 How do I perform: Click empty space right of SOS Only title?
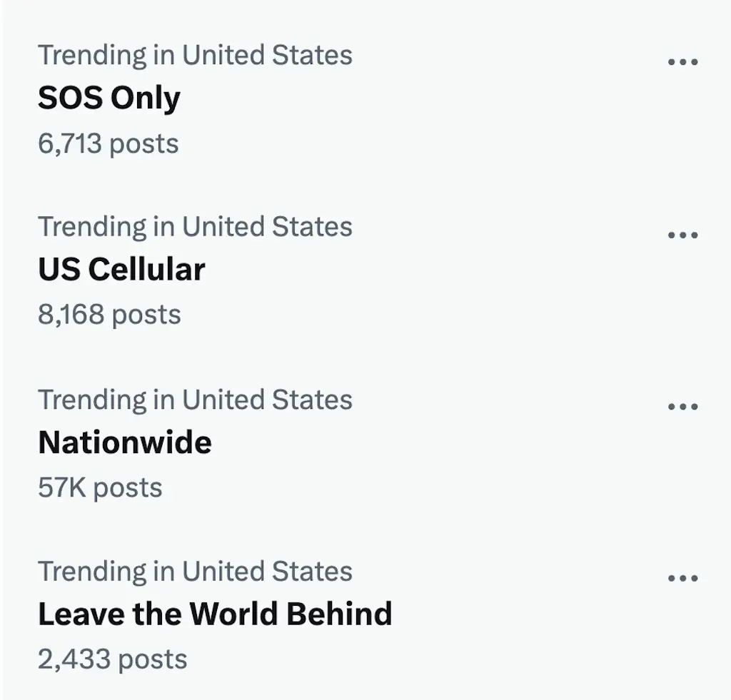(428, 98)
